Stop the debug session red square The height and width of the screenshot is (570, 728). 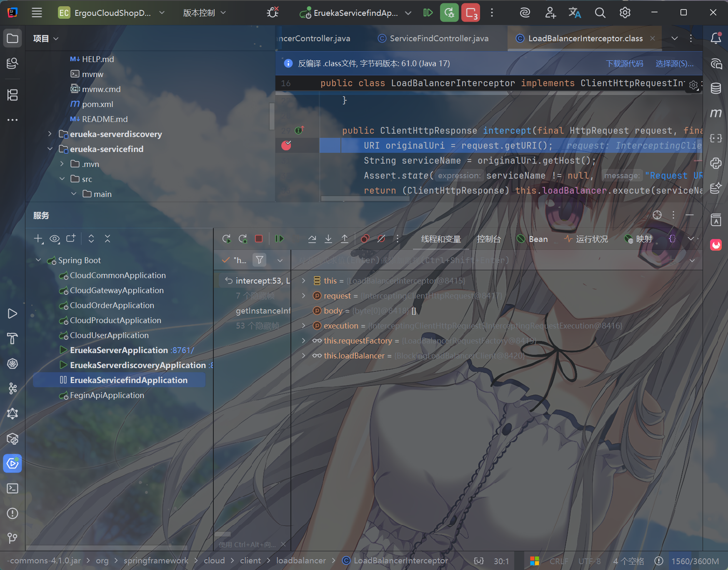click(259, 239)
